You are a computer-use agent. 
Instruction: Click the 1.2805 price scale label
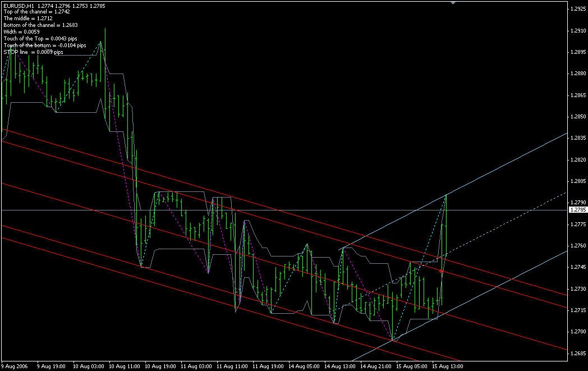coord(578,181)
